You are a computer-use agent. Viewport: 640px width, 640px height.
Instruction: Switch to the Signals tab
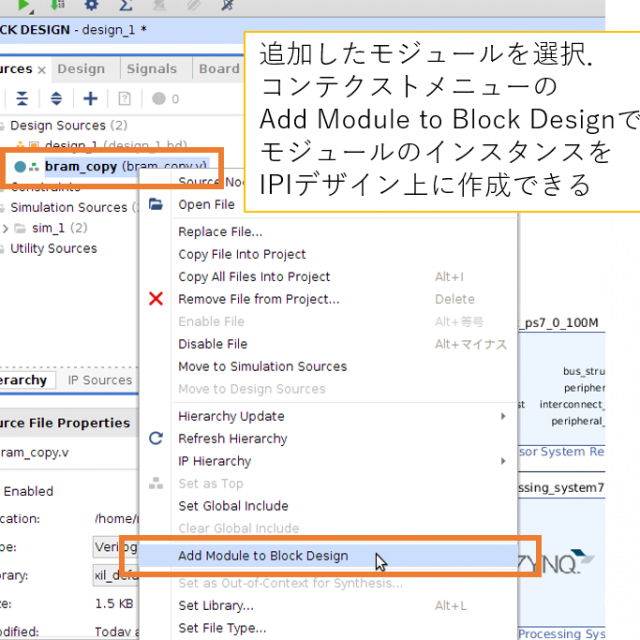(x=151, y=69)
